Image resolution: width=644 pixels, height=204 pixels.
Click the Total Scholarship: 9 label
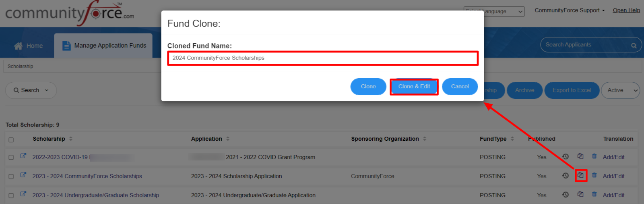(32, 125)
